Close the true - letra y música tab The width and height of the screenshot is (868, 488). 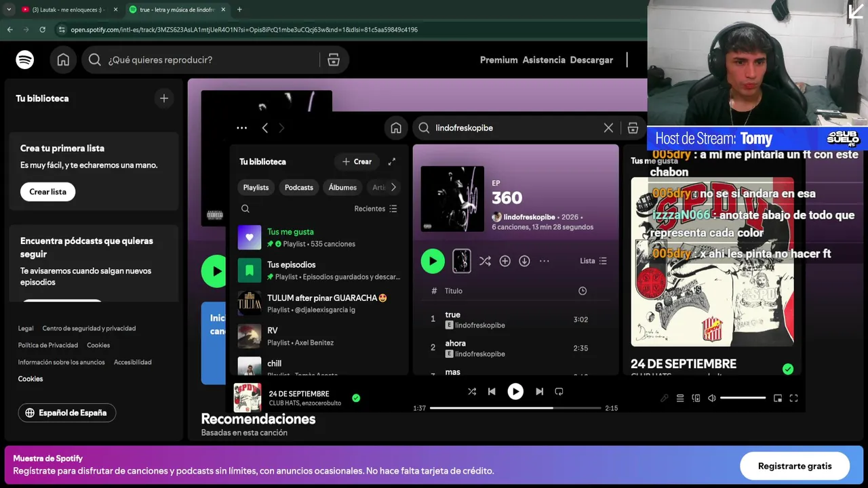(223, 9)
